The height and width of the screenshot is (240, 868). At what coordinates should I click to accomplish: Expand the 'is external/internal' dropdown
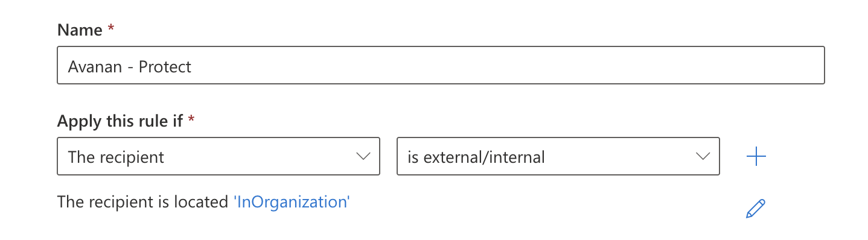558,157
